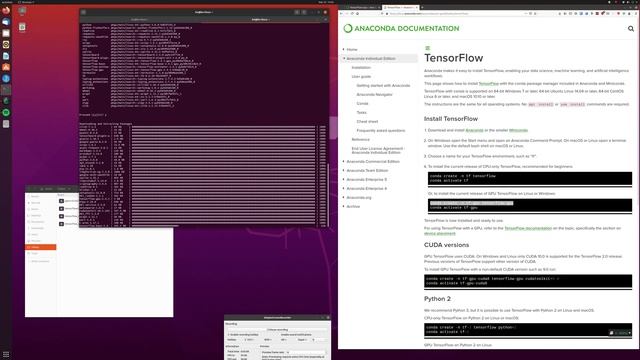This screenshot has height=360, width=640.
Task: Follow the Anaconda link in step 1
Action: tap(474, 130)
